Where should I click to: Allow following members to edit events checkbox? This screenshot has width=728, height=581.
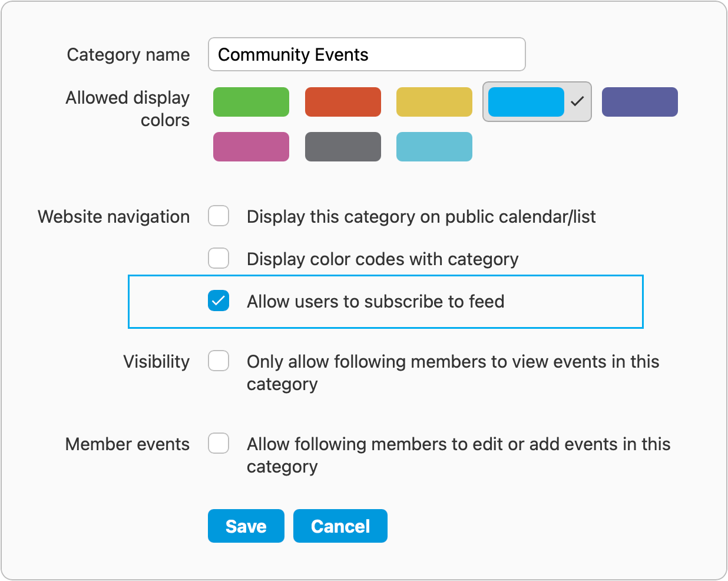click(x=219, y=443)
